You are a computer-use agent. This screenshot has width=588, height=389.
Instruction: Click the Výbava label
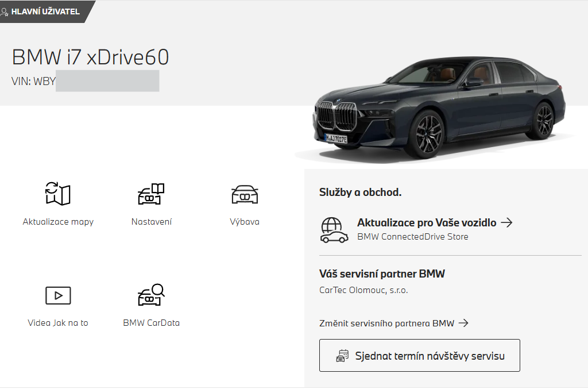(245, 222)
